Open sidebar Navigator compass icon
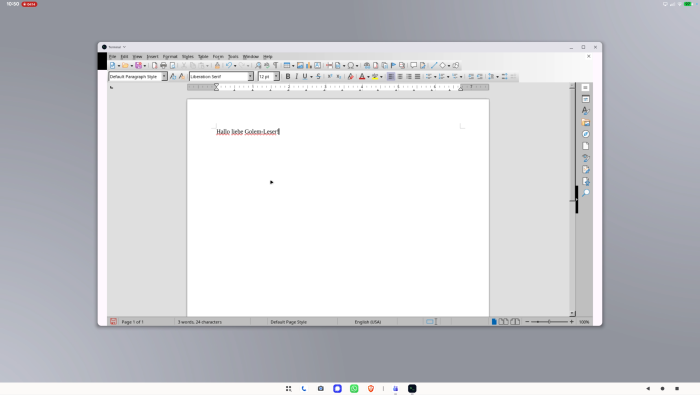700x395 pixels. (x=586, y=134)
